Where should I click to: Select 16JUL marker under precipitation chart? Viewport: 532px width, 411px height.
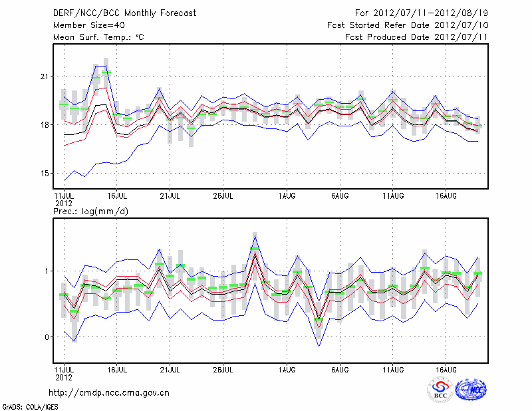pos(117,368)
